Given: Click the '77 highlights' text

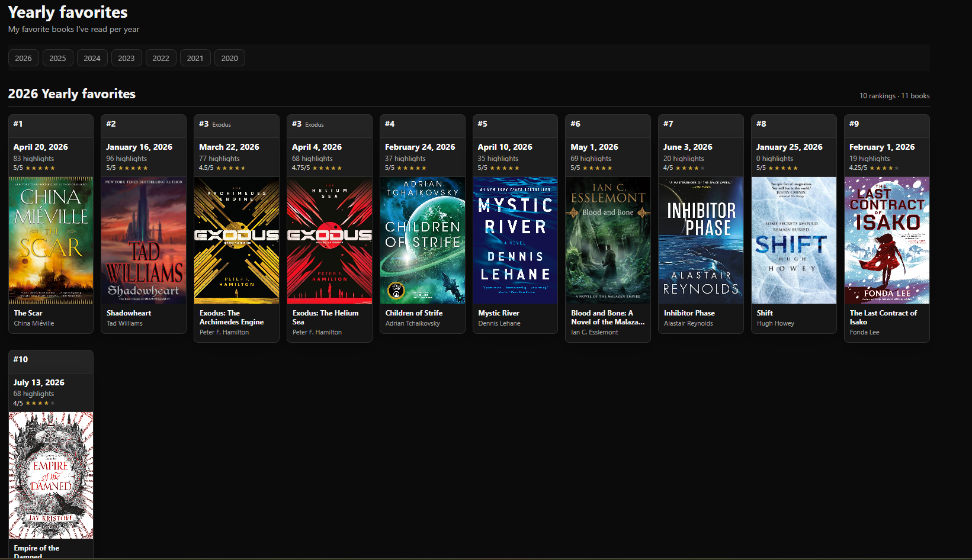Looking at the screenshot, I should click(x=220, y=159).
